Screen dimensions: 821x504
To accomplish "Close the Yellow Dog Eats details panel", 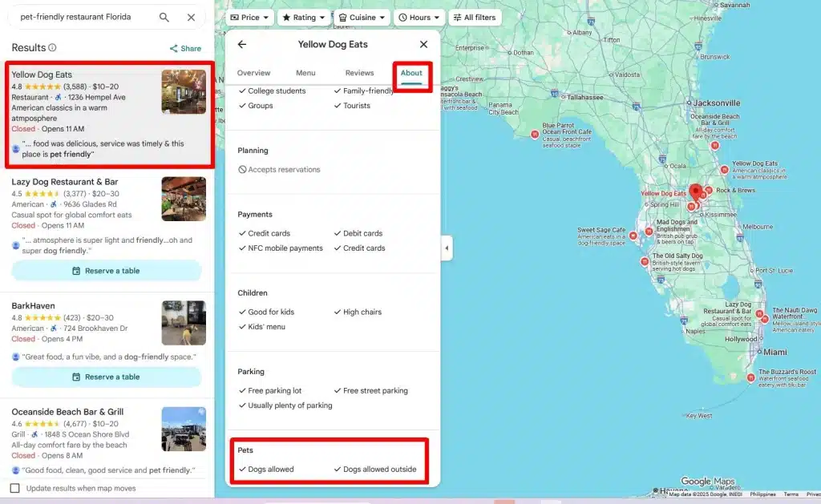I will (423, 45).
